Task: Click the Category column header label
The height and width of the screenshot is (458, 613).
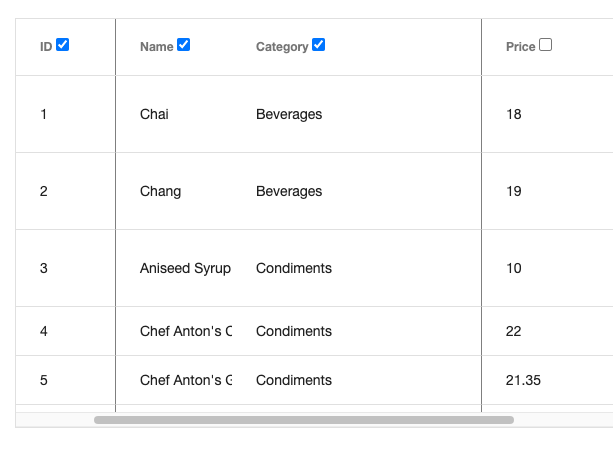Action: tap(281, 47)
